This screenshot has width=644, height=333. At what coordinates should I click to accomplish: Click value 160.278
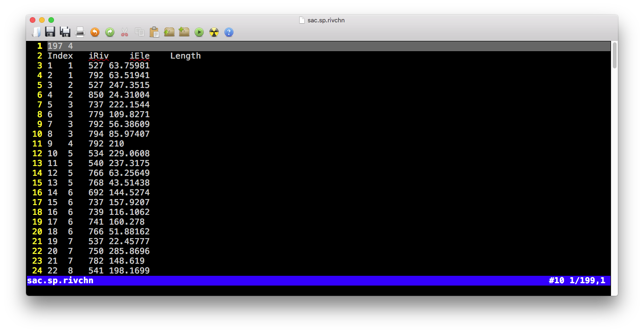(x=127, y=222)
